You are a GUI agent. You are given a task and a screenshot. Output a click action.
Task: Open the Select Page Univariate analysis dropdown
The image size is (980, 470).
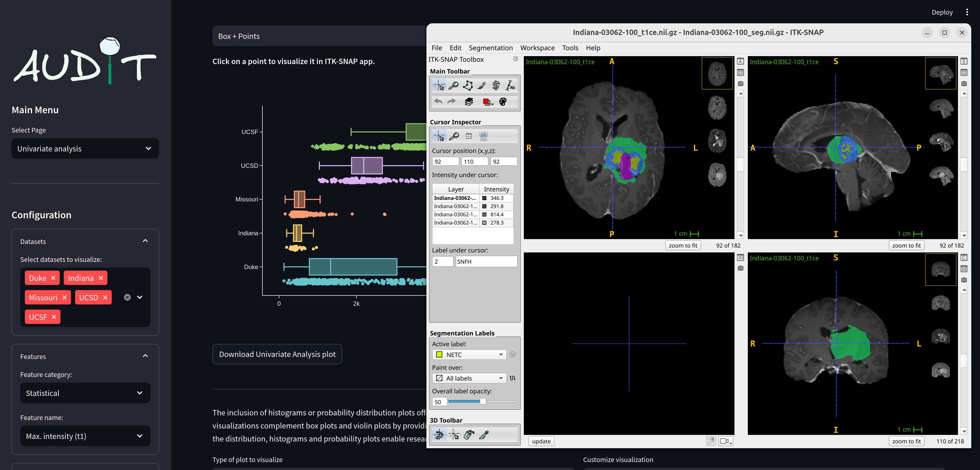tap(85, 148)
